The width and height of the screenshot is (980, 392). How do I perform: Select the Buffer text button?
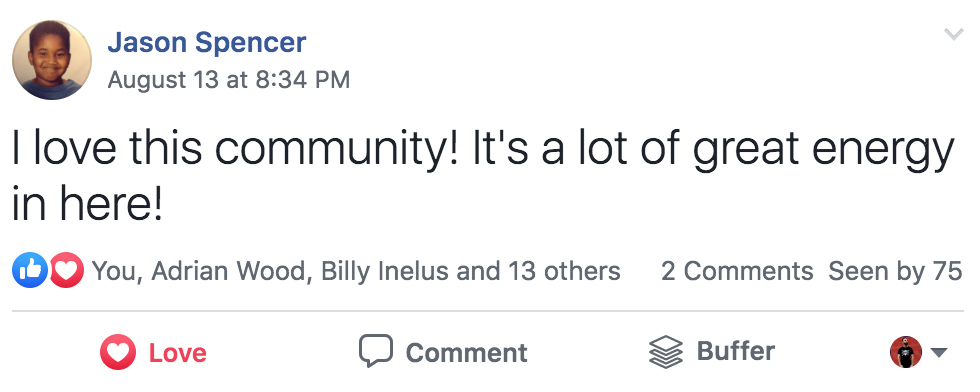tap(736, 351)
